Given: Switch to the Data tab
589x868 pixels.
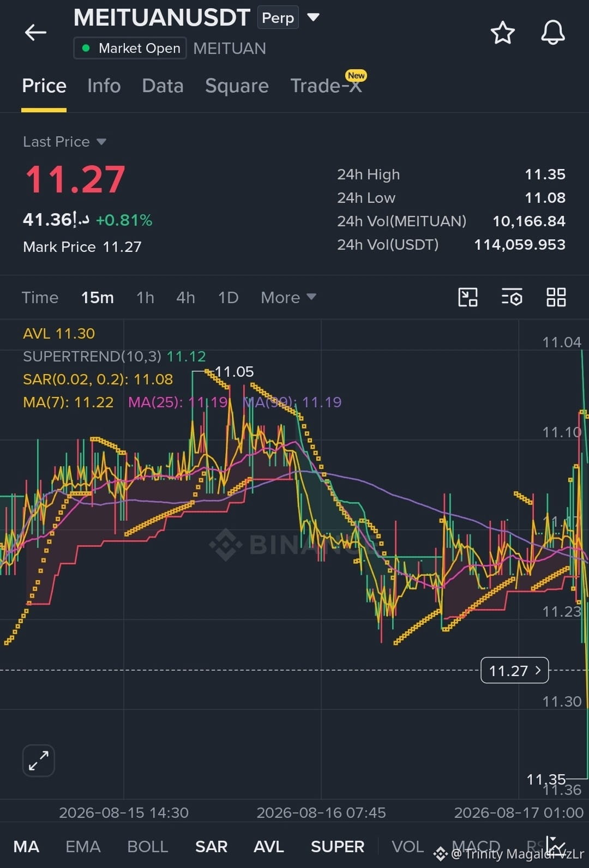Looking at the screenshot, I should coord(163,86).
